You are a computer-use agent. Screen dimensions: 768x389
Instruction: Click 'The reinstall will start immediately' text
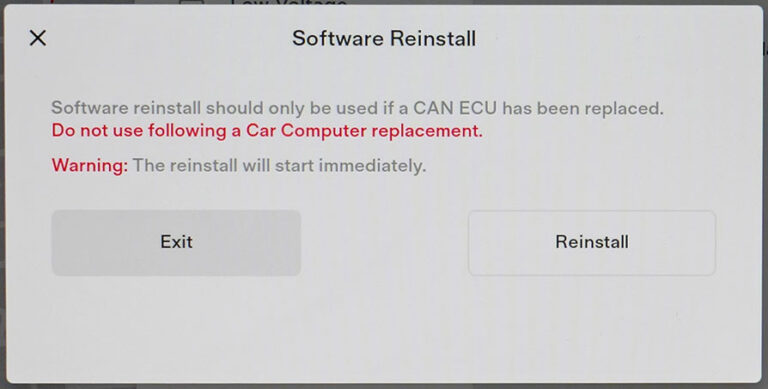279,166
